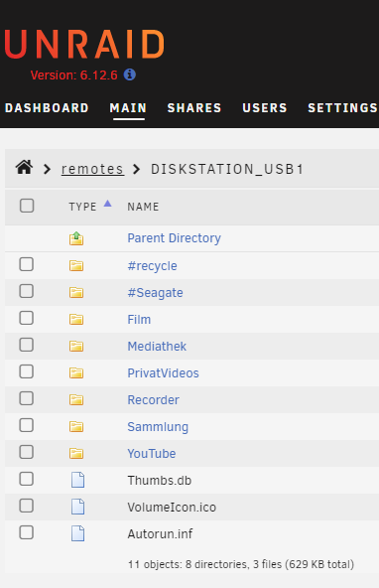Select the checkbox for #Seagate folder
The image size is (379, 588).
(x=27, y=291)
